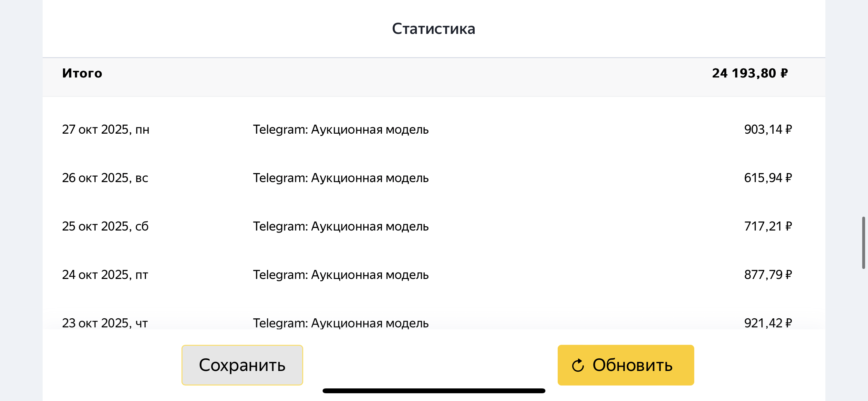Select the 23 окт 2025 date row

coord(105,323)
